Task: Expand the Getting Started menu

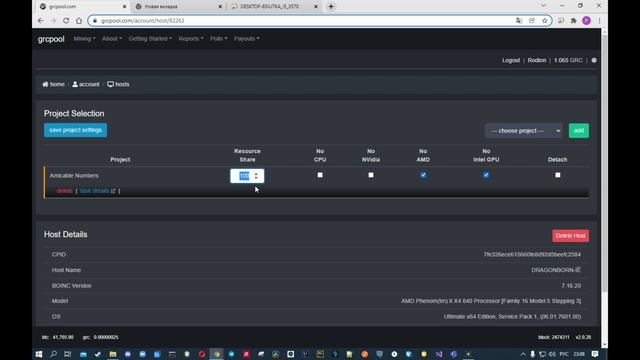Action: coord(150,39)
